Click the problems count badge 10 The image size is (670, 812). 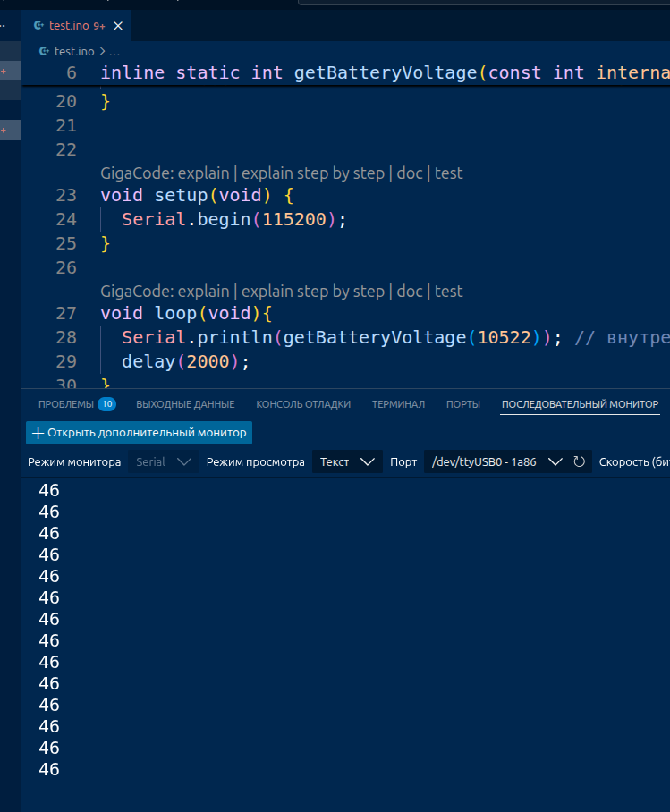[106, 404]
